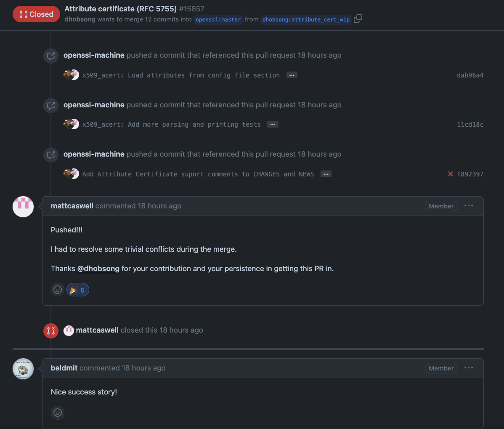This screenshot has width=504, height=429.
Task: Open the options menu on mattcaswell's comment
Action: click(469, 206)
